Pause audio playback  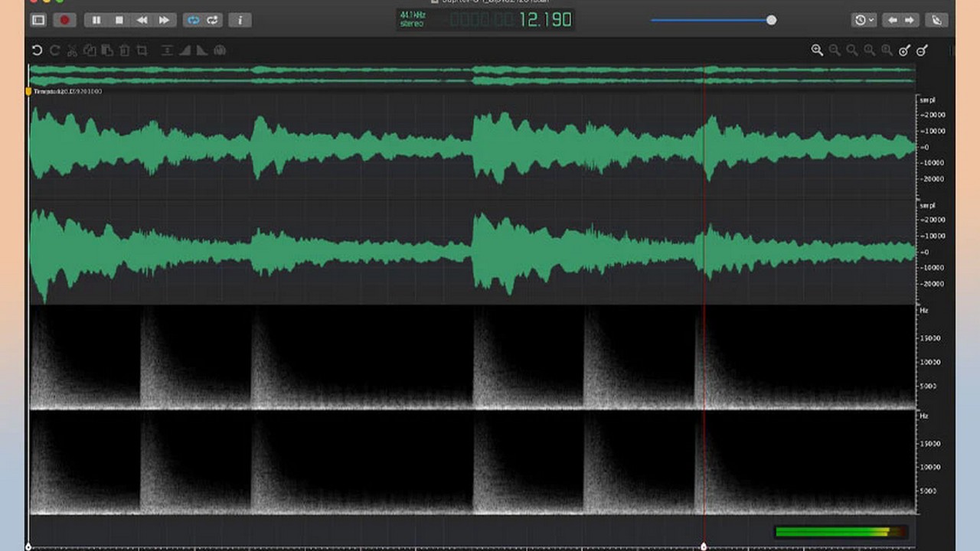[x=96, y=21]
